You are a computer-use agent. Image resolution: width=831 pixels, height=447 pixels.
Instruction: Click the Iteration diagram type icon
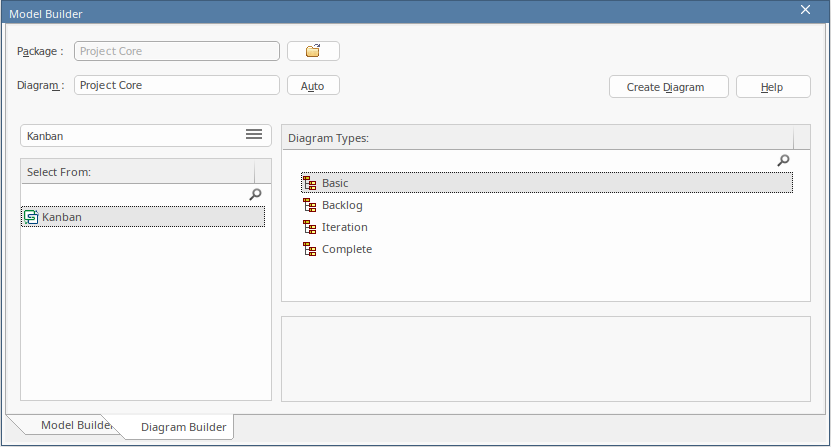pyautogui.click(x=309, y=227)
